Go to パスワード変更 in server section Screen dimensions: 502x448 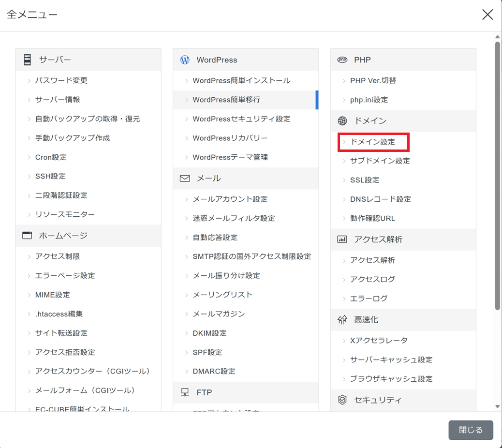tap(61, 81)
